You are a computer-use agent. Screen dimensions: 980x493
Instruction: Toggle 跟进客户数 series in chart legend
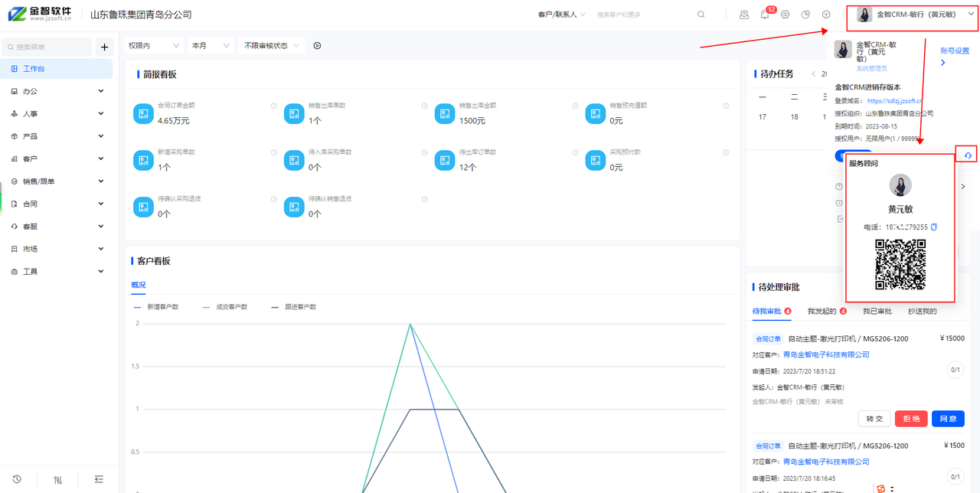click(294, 307)
